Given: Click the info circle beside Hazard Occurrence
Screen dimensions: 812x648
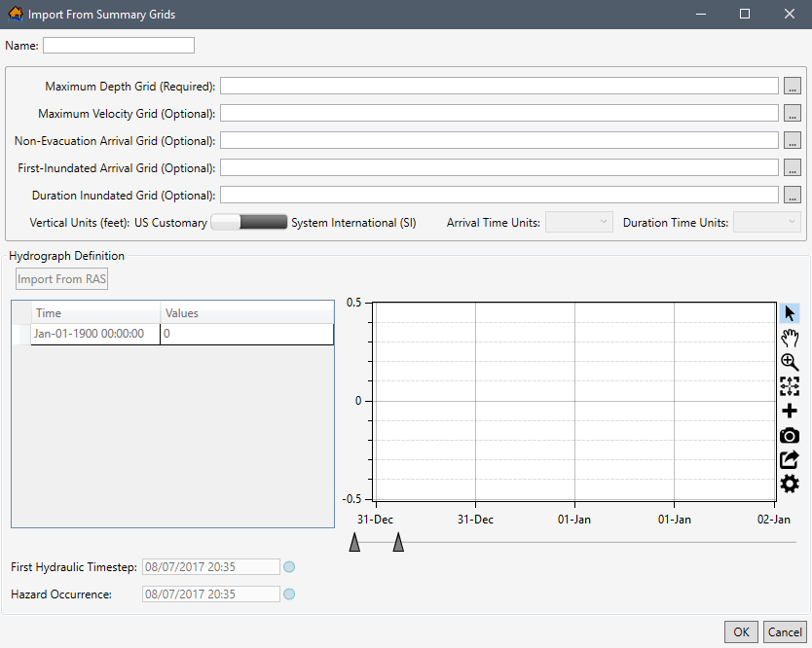Looking at the screenshot, I should click(289, 594).
